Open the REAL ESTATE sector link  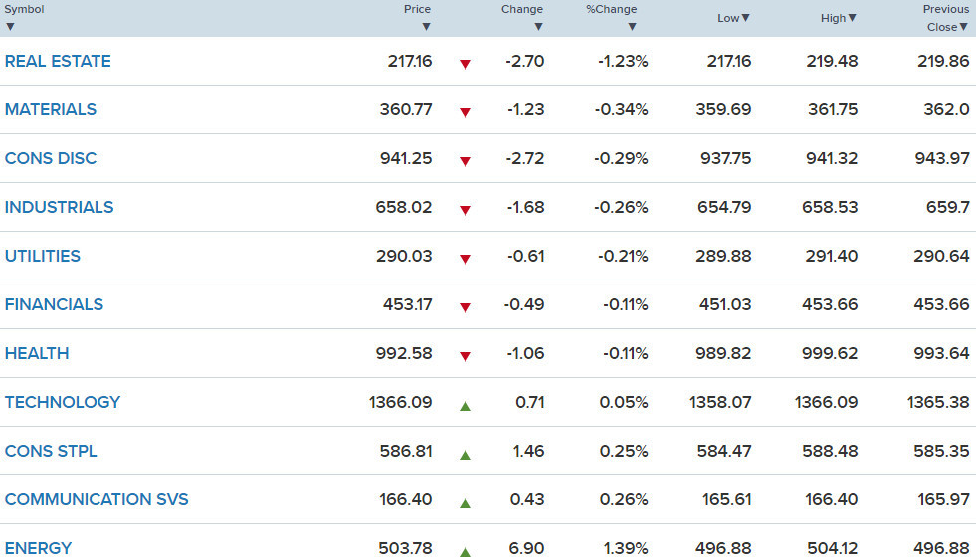click(x=58, y=61)
